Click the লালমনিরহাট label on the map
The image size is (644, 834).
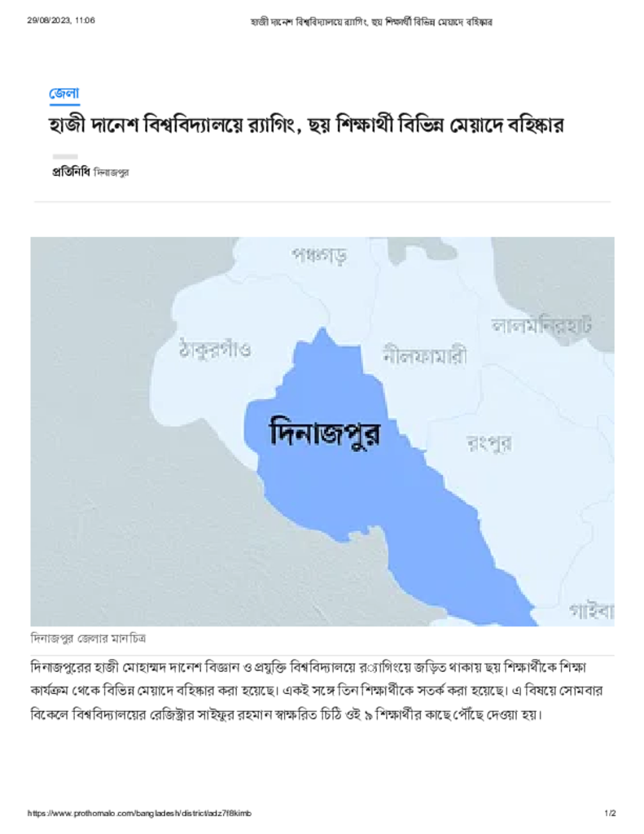(541, 325)
